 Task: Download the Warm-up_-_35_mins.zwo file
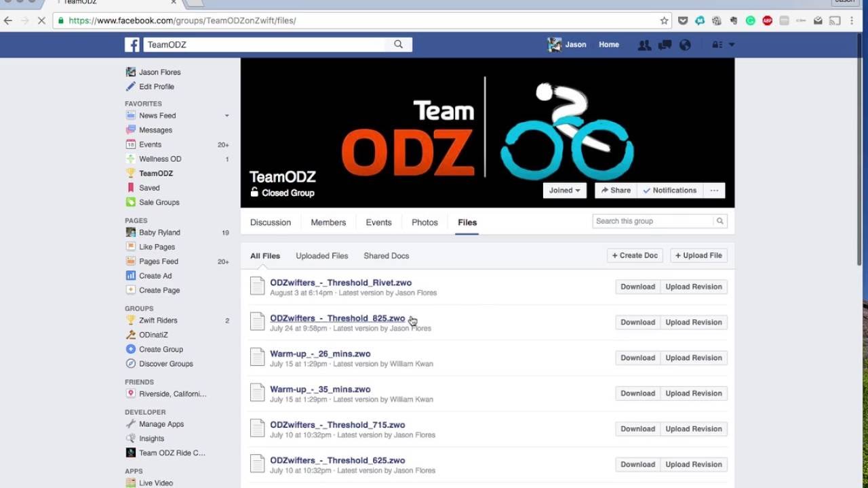point(637,394)
